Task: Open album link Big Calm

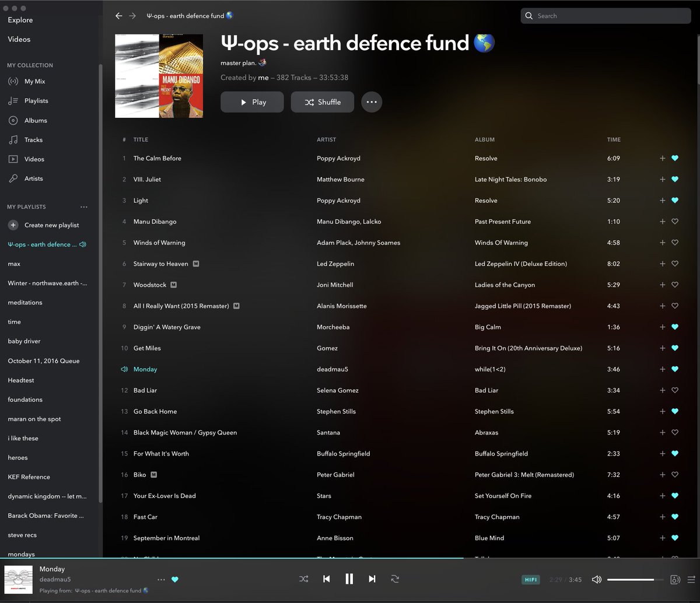Action: point(488,327)
